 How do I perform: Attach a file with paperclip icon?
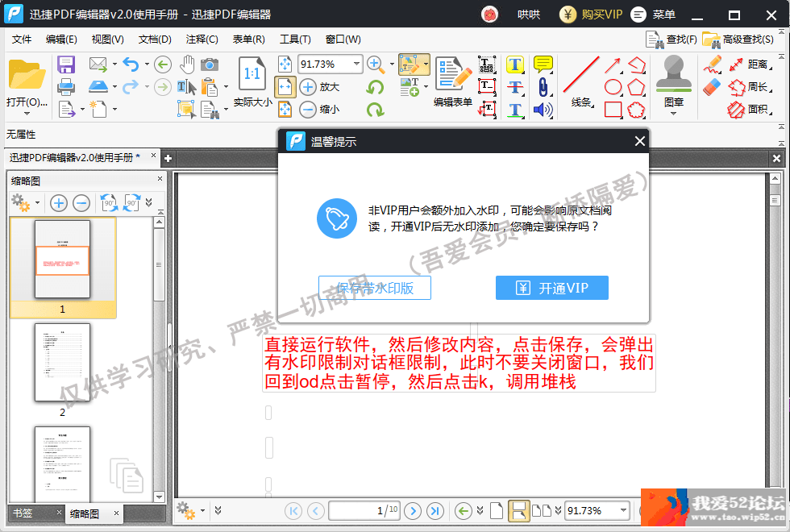point(543,87)
